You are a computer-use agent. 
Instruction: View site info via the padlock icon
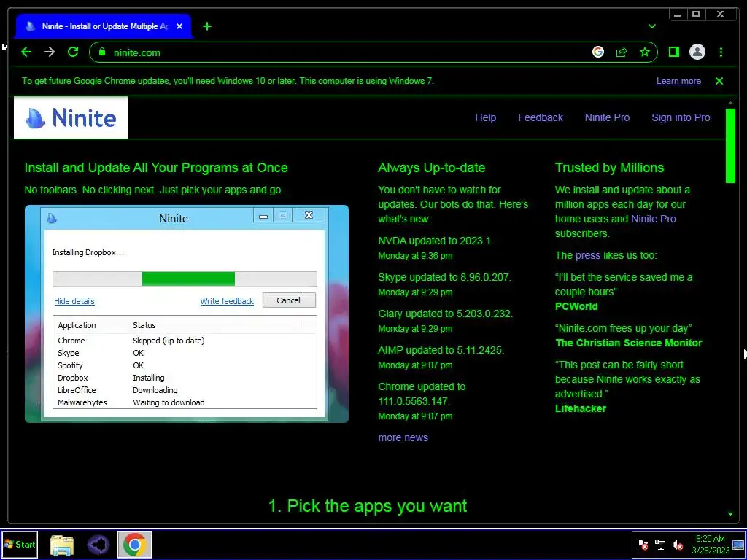point(101,52)
